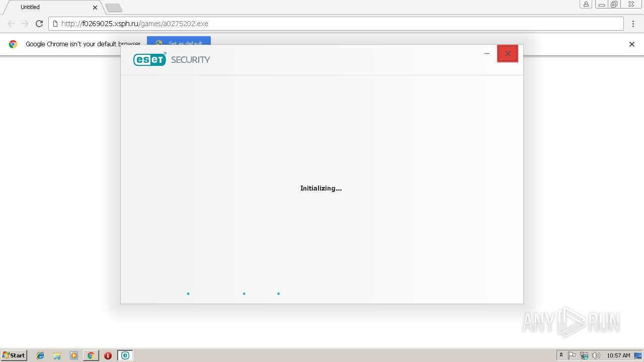Close the Untitled tab

tap(95, 8)
